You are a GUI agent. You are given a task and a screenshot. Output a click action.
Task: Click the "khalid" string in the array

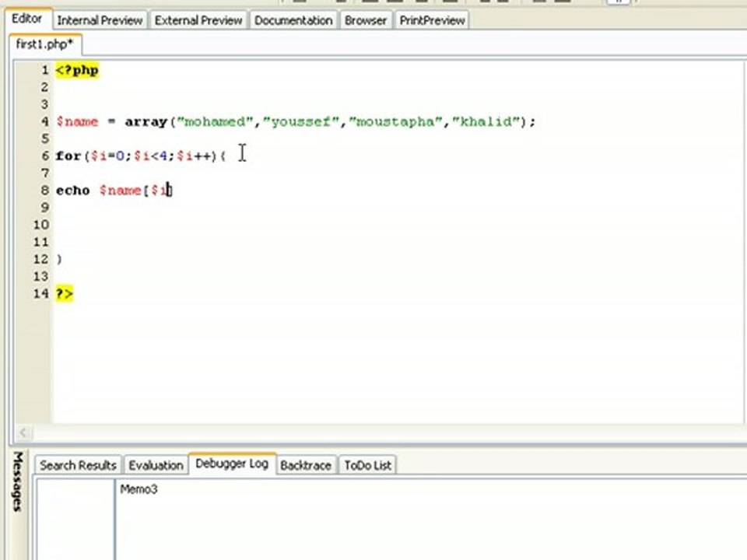(486, 121)
